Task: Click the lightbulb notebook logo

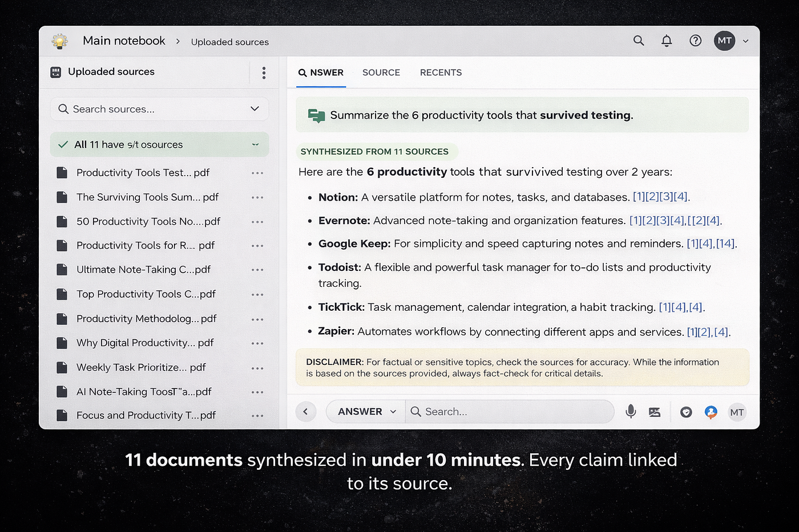Action: (x=59, y=41)
